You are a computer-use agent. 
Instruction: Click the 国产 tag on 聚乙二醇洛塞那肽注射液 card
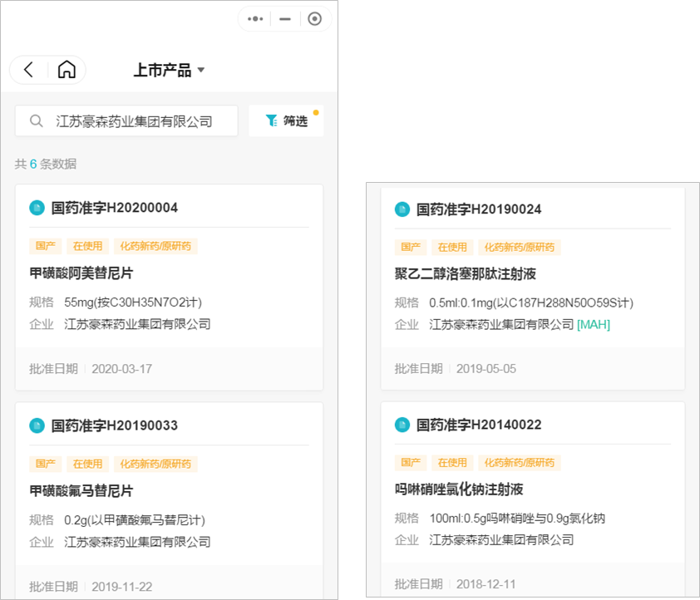(411, 247)
